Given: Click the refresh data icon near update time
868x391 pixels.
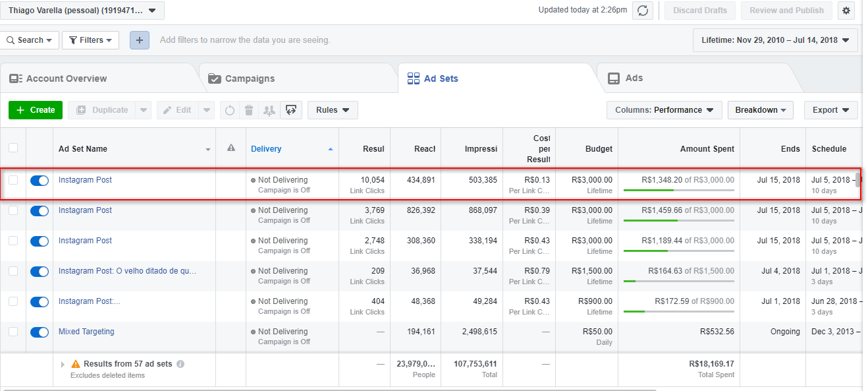Looking at the screenshot, I should coord(642,11).
